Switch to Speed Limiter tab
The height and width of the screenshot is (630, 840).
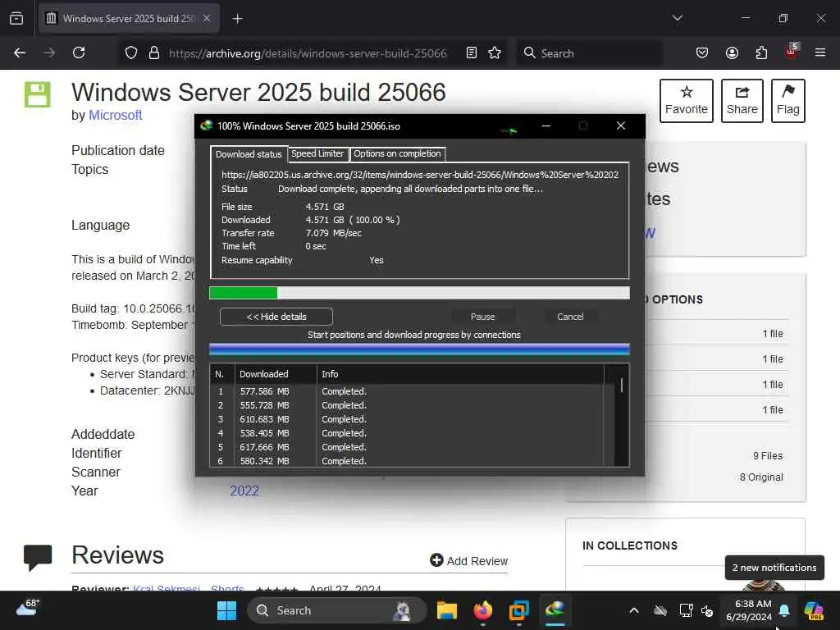pos(317,153)
